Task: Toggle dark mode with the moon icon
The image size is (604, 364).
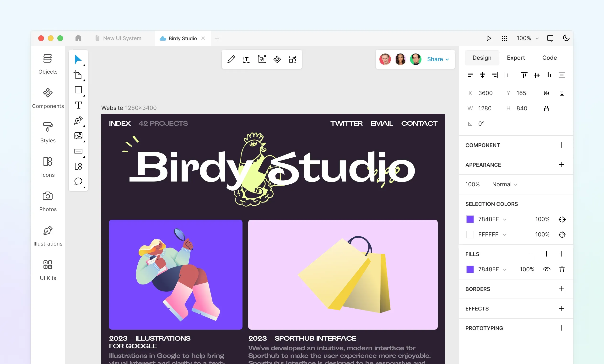Action: coord(566,38)
